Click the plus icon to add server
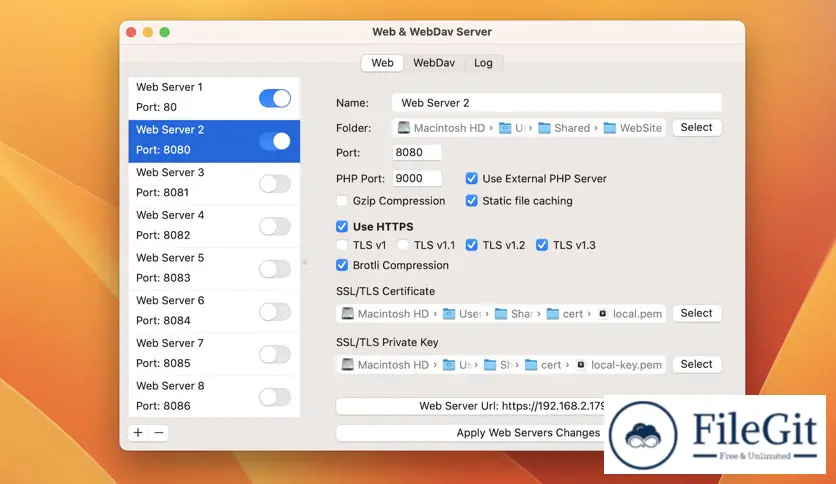The height and width of the screenshot is (484, 836). (138, 433)
